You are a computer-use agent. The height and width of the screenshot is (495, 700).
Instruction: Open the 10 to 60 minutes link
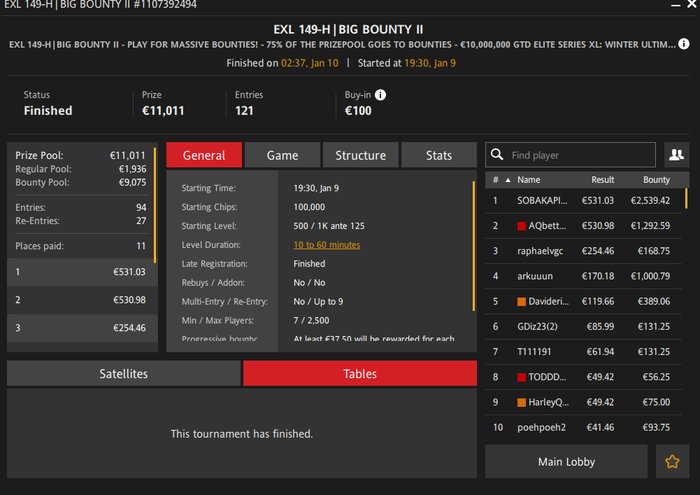327,245
